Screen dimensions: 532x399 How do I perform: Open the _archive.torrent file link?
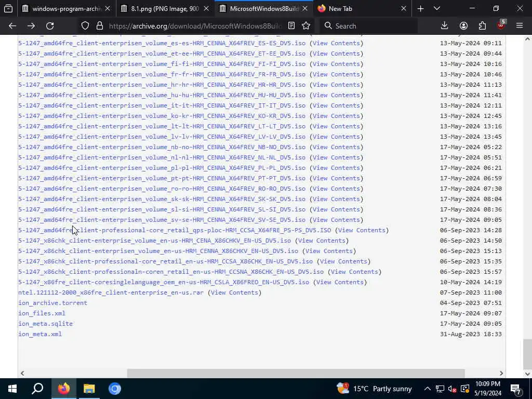click(53, 303)
